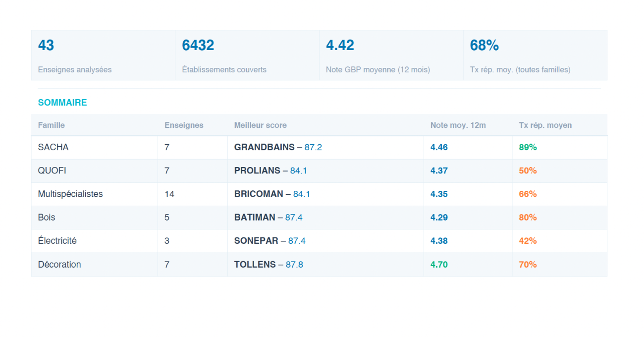Click the Bois count of 5 enseignes
Screen dimensions: 644x337
coord(167,218)
